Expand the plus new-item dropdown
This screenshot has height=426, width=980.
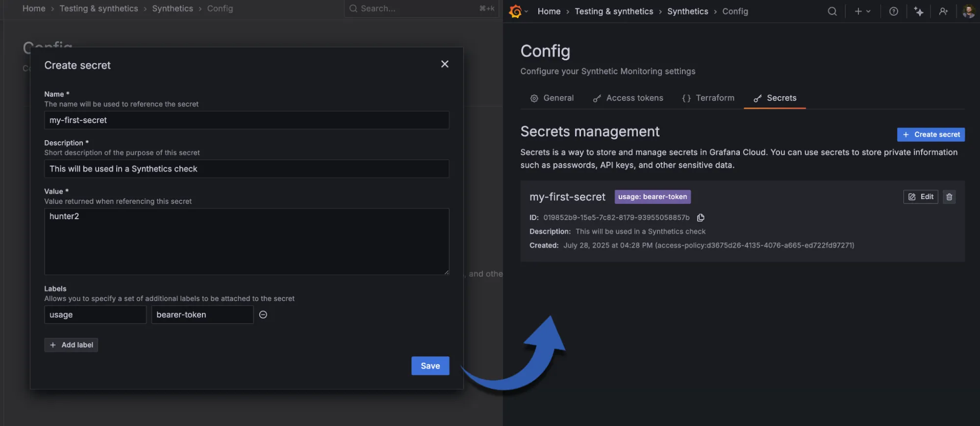862,11
